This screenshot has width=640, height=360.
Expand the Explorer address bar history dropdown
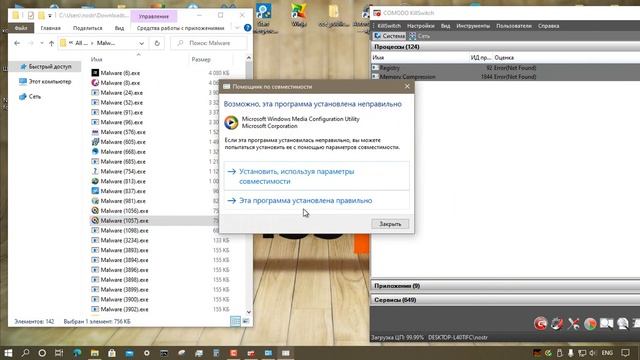pyautogui.click(x=141, y=43)
